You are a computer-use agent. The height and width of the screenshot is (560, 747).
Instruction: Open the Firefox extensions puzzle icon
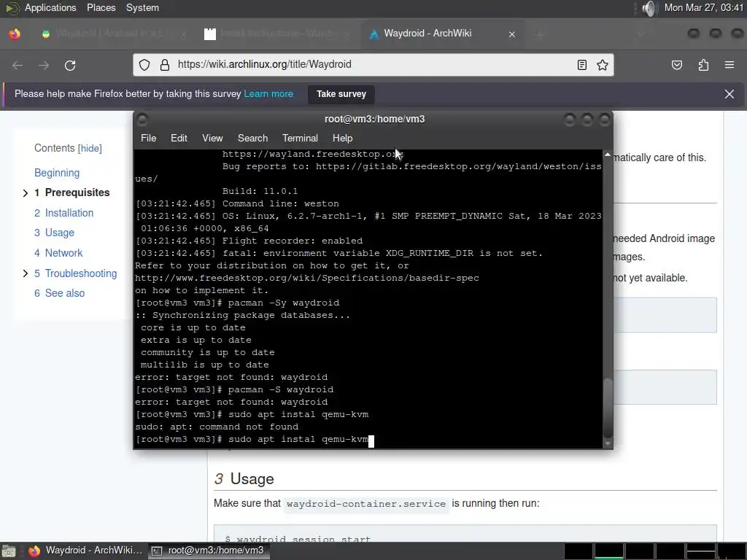click(x=703, y=65)
